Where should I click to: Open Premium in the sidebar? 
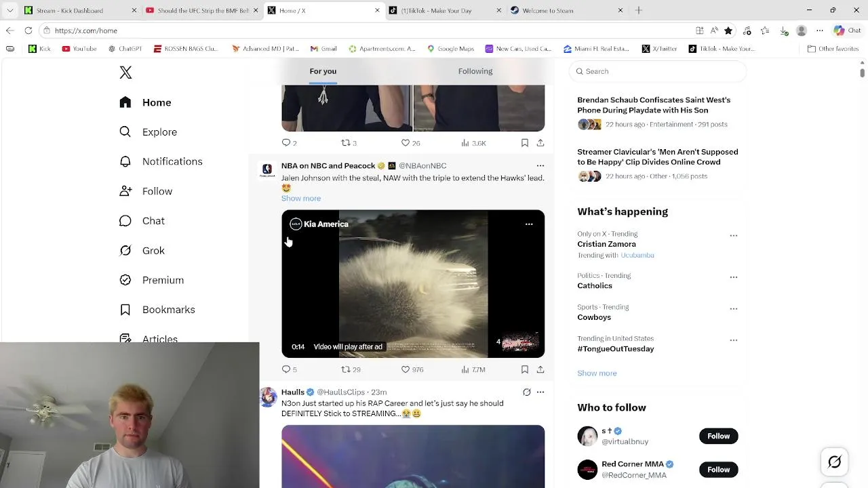151,280
